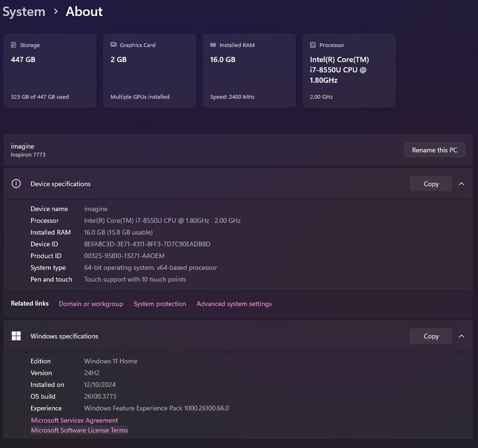
Task: Click '323 GB of 447 GB used' text
Action: click(40, 97)
